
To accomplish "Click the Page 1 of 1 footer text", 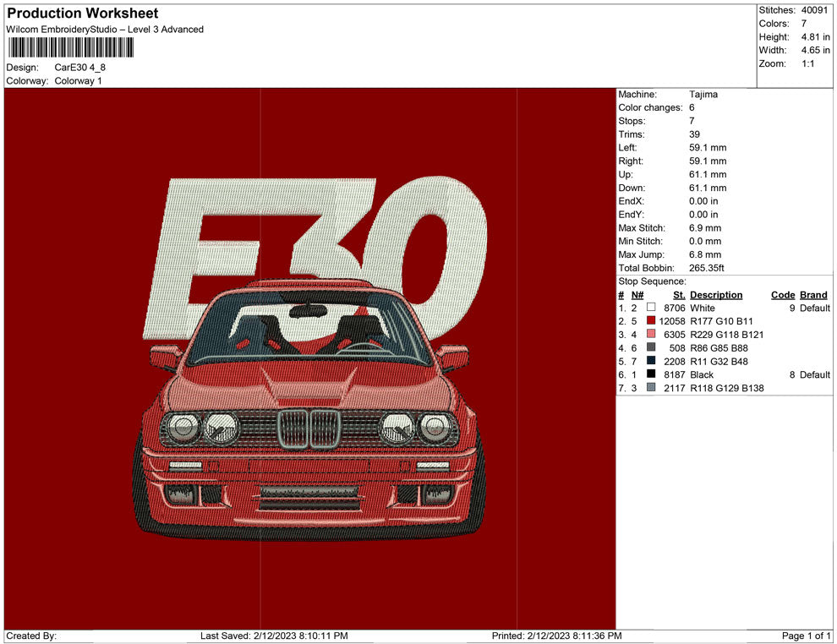I will coord(807,636).
